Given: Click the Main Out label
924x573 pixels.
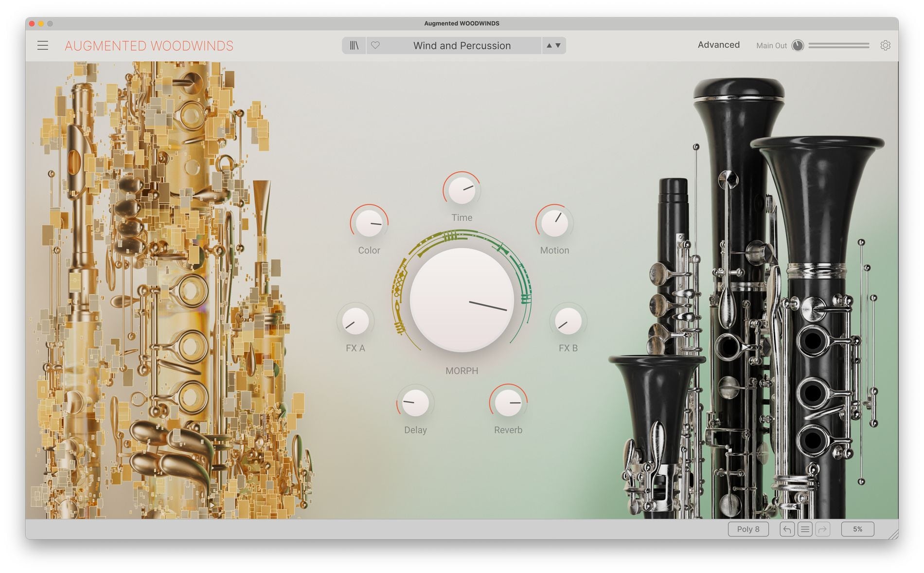Looking at the screenshot, I should point(771,45).
